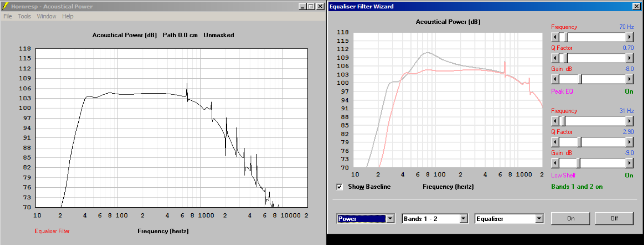
Task: Minimize the Hornresp Acoustical Power window
Action: 302,6
